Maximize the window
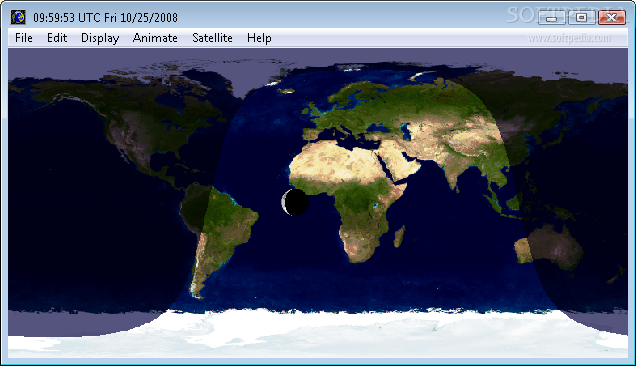 (581, 17)
